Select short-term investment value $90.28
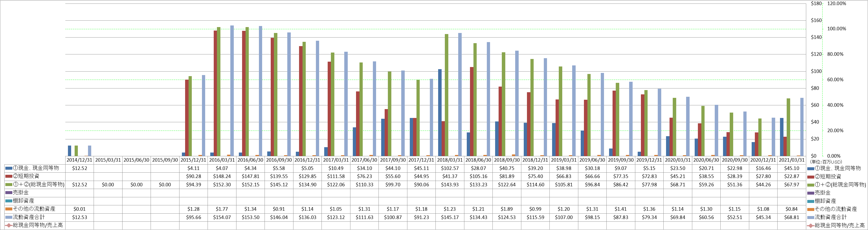Viewport: 868px width, 230px height. [193, 176]
